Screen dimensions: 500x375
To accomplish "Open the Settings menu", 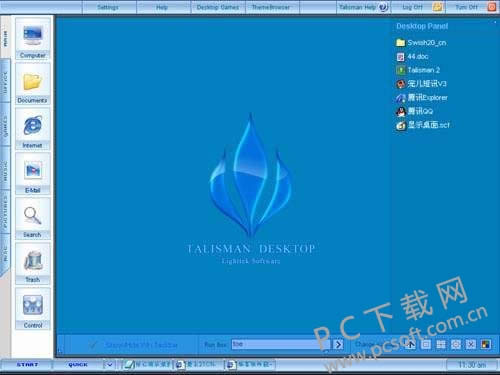I will point(108,7).
